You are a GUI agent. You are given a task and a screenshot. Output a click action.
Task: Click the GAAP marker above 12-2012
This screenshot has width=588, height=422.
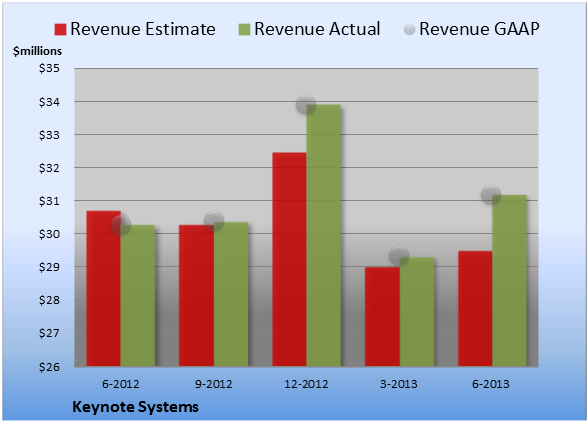[x=306, y=105]
